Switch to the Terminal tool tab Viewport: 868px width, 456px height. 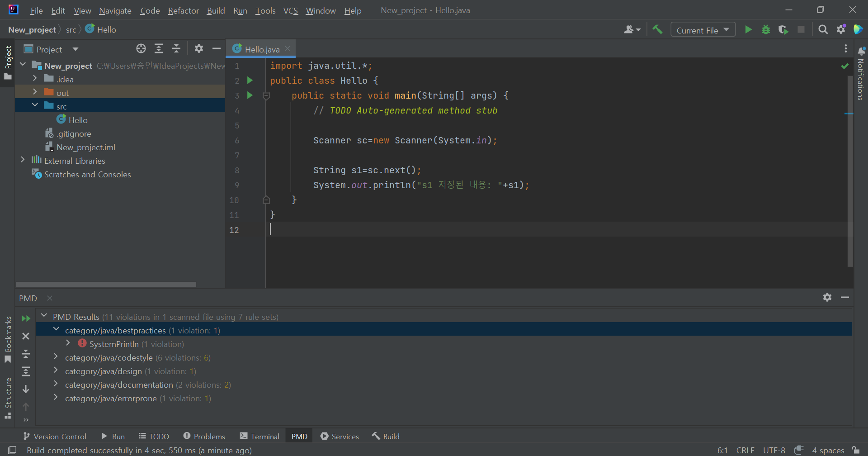tap(260, 436)
